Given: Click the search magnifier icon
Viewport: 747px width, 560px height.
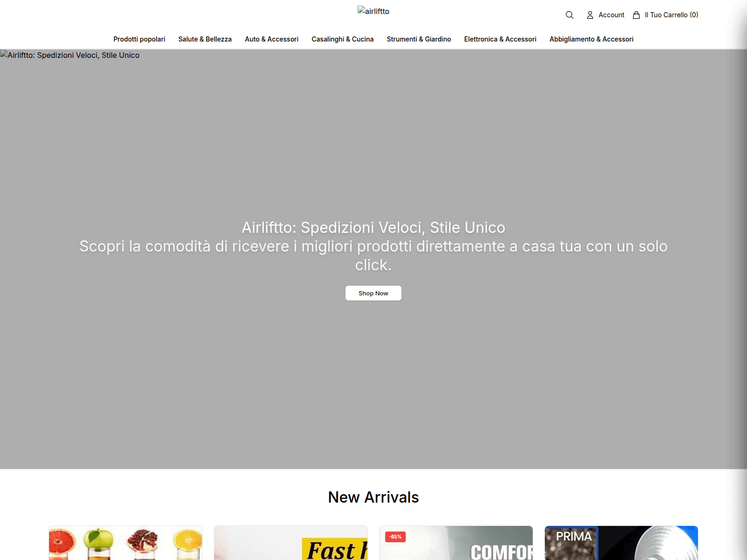Looking at the screenshot, I should pyautogui.click(x=569, y=15).
